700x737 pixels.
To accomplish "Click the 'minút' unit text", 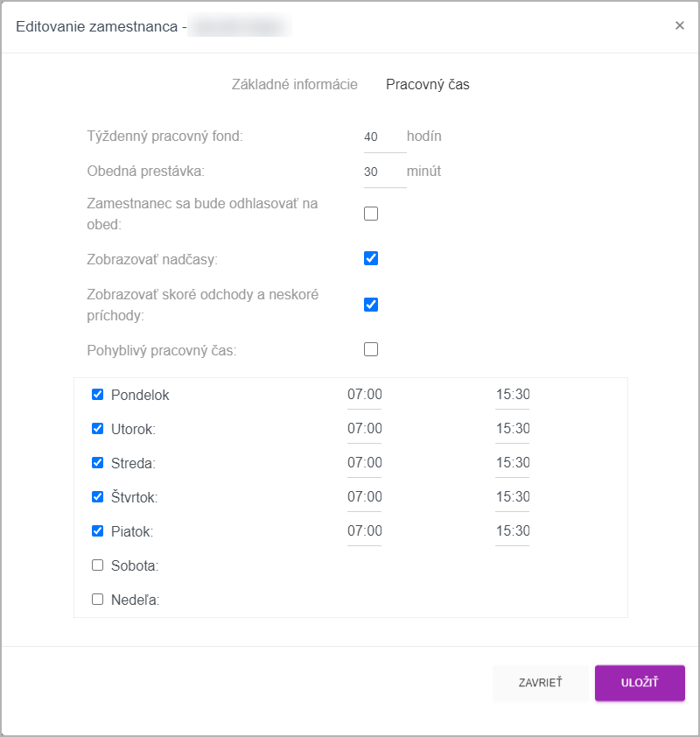I will click(423, 171).
